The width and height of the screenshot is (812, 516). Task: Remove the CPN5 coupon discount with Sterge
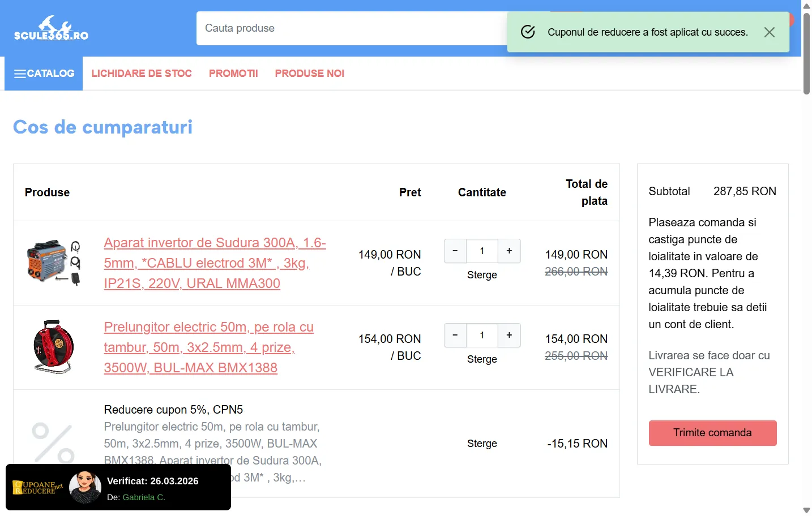pyautogui.click(x=482, y=444)
